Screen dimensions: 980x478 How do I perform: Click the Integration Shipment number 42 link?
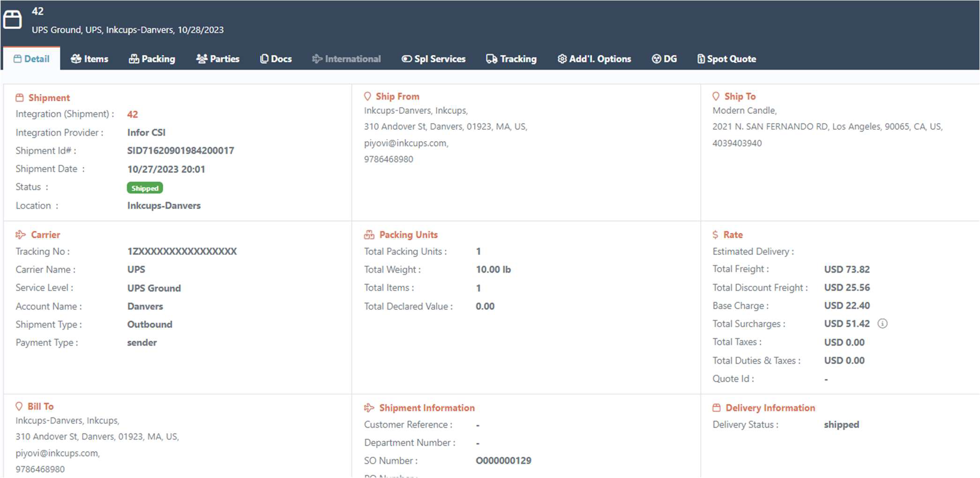133,114
